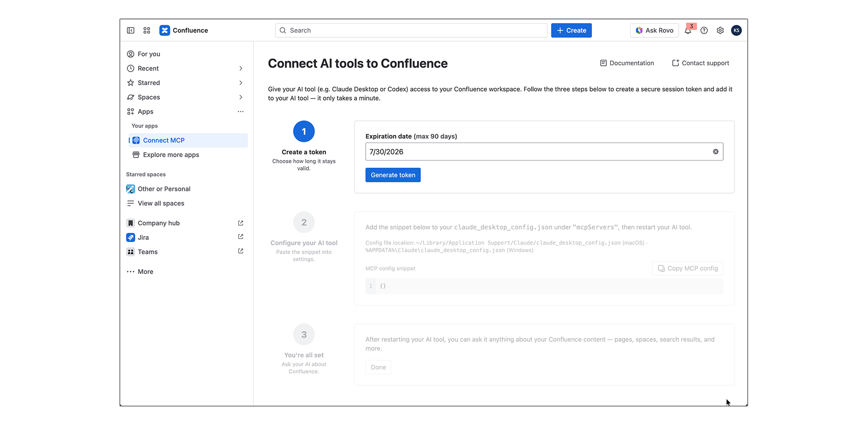Image resolution: width=868 pixels, height=425 pixels.
Task: Open the help question mark icon
Action: pyautogui.click(x=704, y=30)
